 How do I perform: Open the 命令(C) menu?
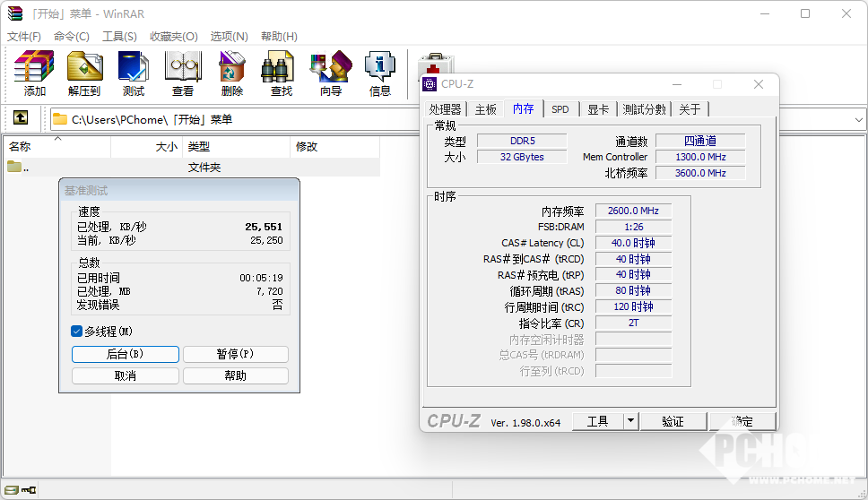[x=72, y=37]
